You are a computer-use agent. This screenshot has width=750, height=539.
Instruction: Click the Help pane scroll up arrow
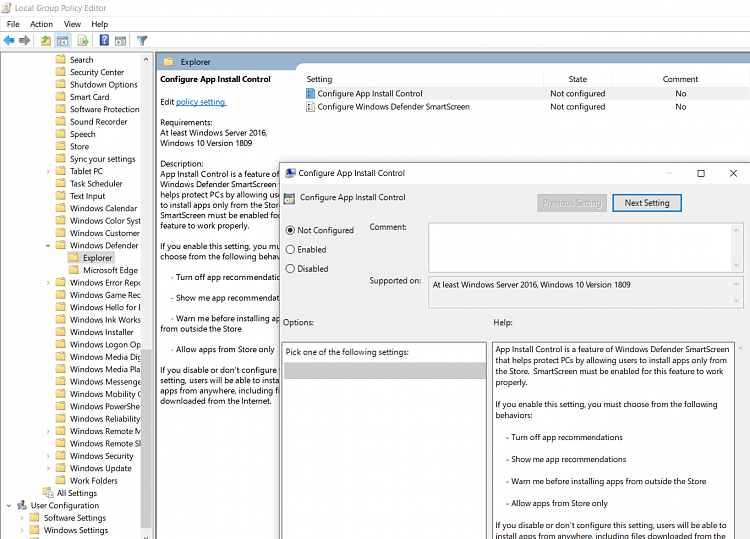coord(741,348)
